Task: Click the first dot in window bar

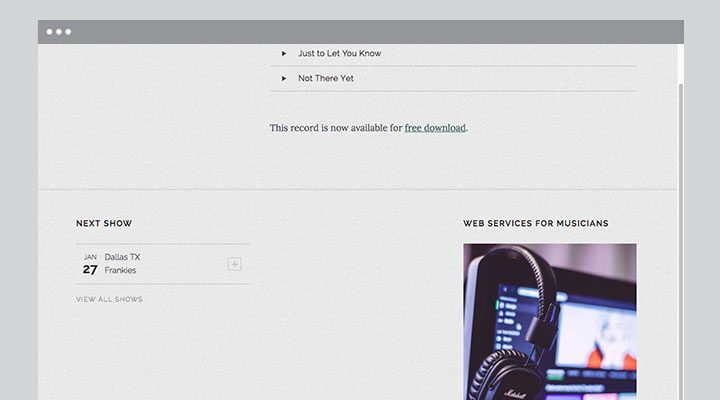Action: [x=49, y=32]
